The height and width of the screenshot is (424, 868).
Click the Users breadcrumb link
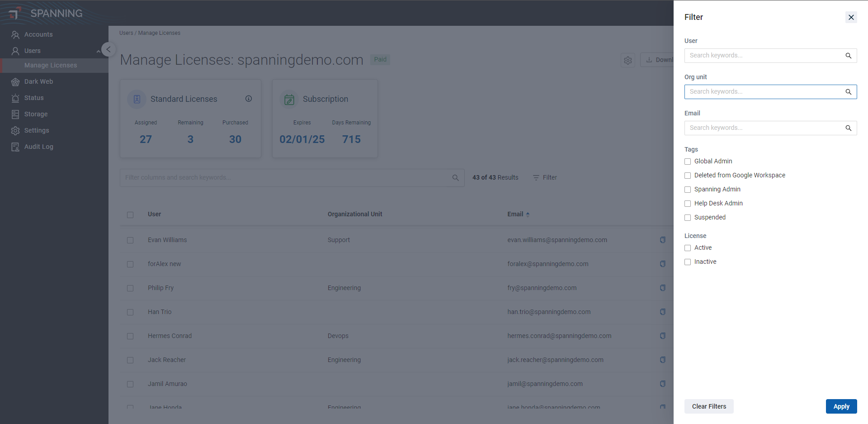coord(126,33)
